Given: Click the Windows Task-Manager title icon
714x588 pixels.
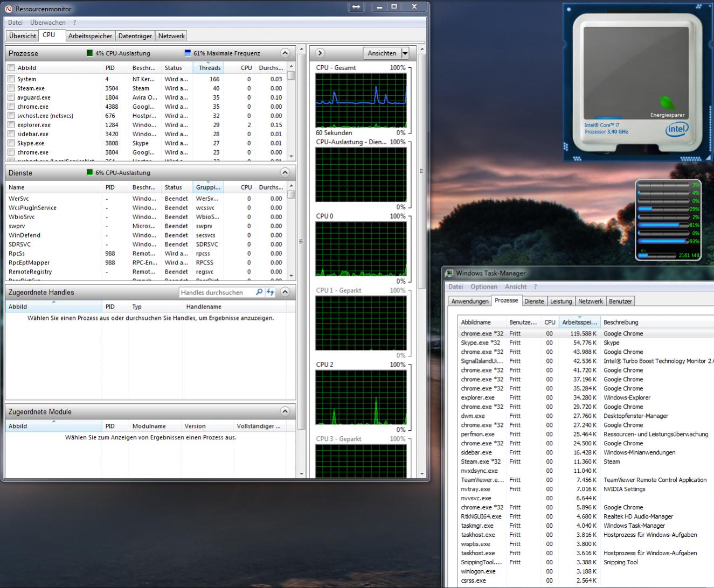Looking at the screenshot, I should click(x=449, y=274).
